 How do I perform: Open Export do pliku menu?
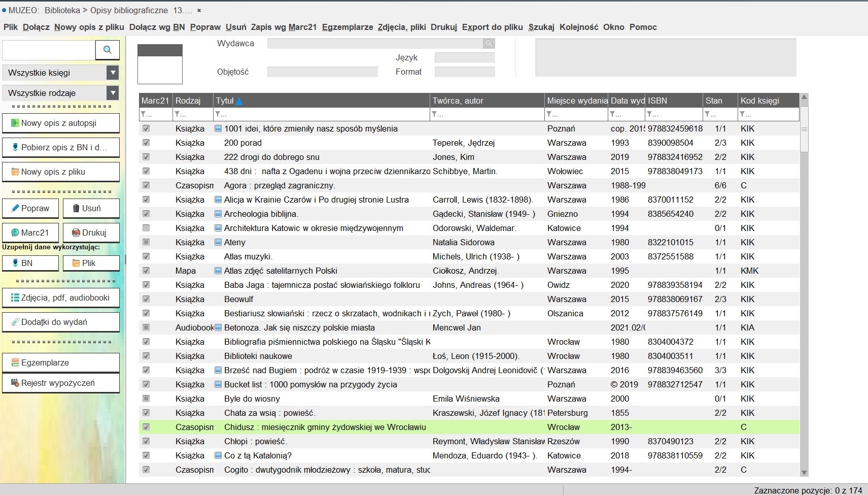492,27
